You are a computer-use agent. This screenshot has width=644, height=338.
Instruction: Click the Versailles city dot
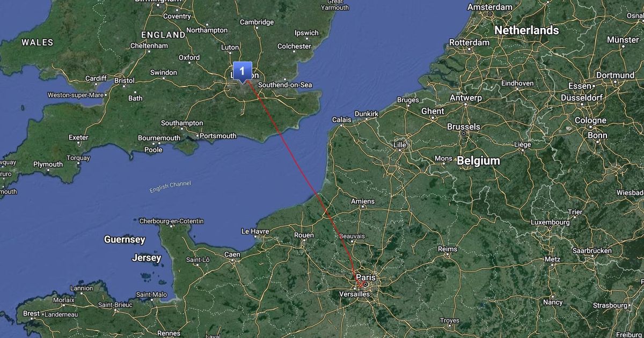(355, 289)
